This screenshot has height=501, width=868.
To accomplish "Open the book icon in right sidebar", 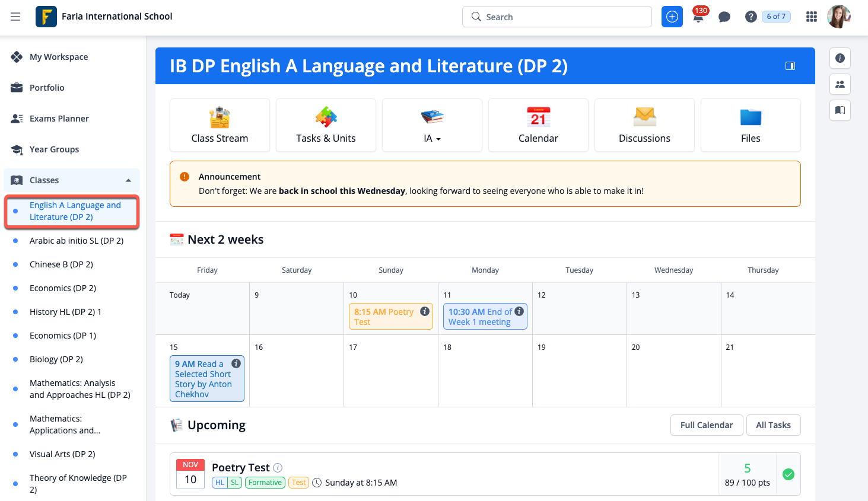I will (840, 110).
